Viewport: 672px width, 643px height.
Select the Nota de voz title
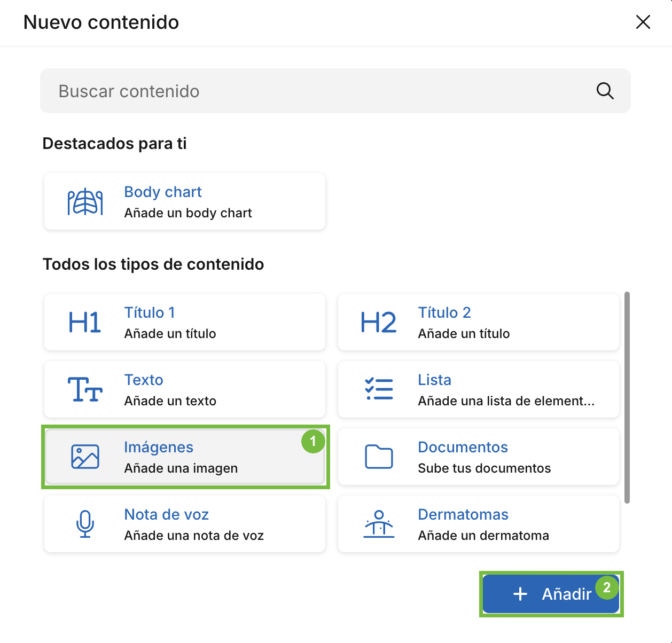tap(167, 514)
